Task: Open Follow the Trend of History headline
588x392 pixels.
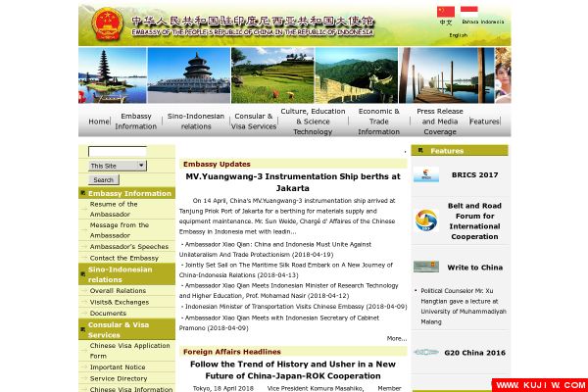Action: pyautogui.click(x=293, y=369)
